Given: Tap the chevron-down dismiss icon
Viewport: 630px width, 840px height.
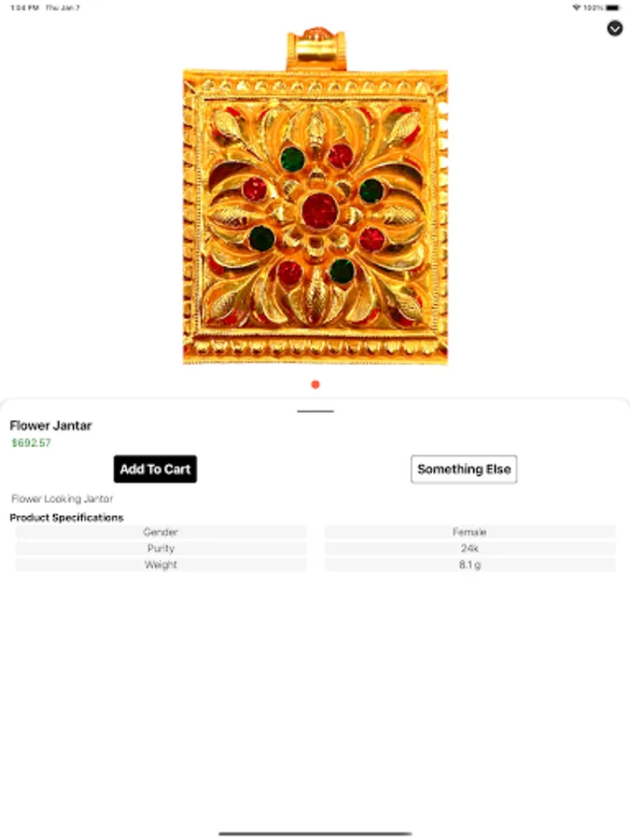Looking at the screenshot, I should tap(614, 28).
